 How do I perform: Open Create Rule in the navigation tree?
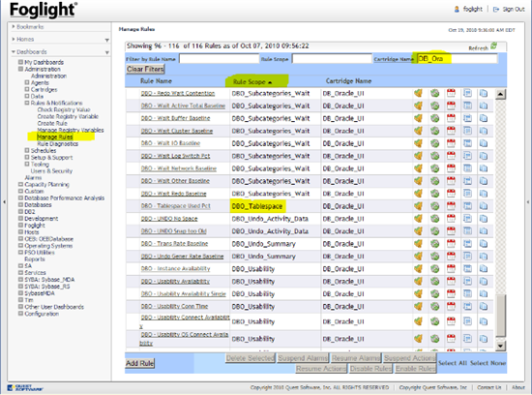(x=52, y=123)
